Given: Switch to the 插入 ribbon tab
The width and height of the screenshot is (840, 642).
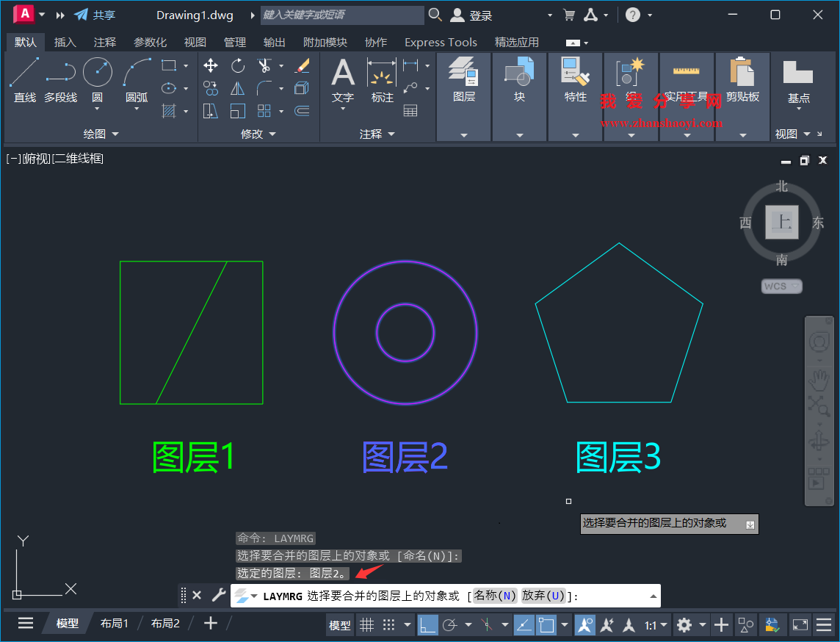Looking at the screenshot, I should point(65,42).
